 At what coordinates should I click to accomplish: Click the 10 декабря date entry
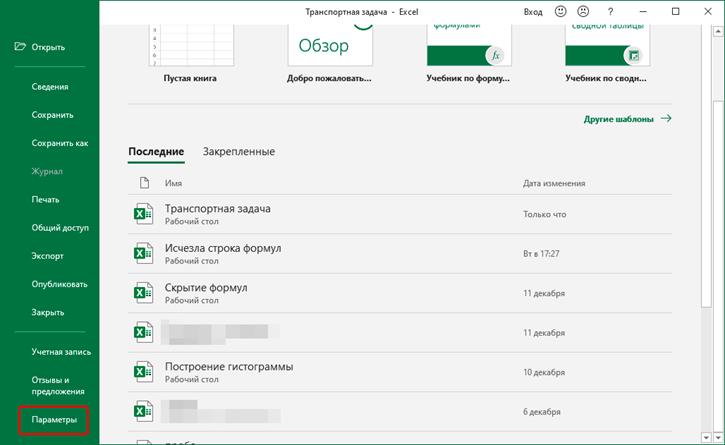[x=544, y=372]
